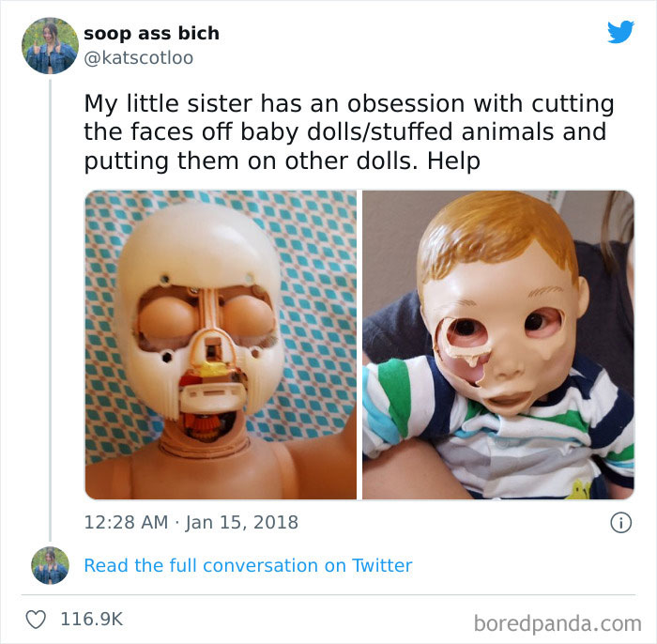Click the Twitter bird logo
The height and width of the screenshot is (644, 657).
point(620,32)
